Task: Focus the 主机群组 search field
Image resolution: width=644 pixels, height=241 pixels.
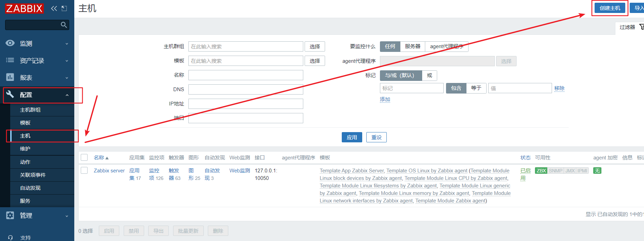Action: [x=246, y=46]
